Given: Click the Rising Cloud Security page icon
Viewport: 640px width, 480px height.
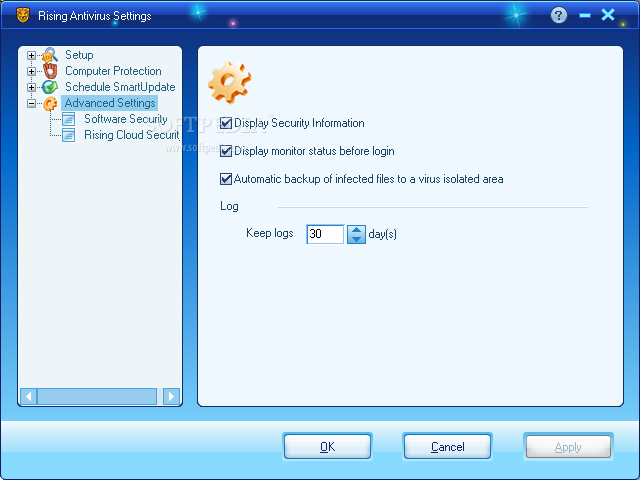Looking at the screenshot, I should [x=69, y=135].
